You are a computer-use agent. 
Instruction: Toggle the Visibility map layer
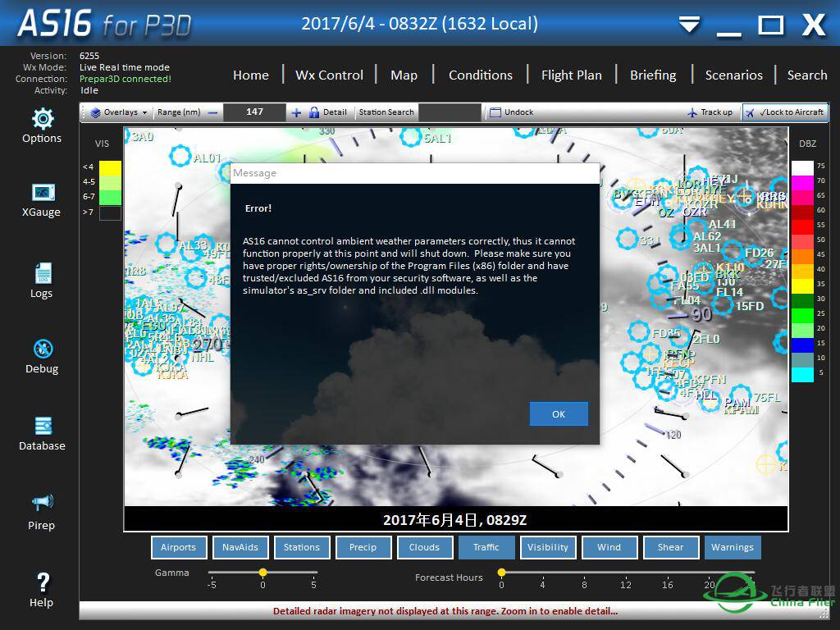click(547, 547)
